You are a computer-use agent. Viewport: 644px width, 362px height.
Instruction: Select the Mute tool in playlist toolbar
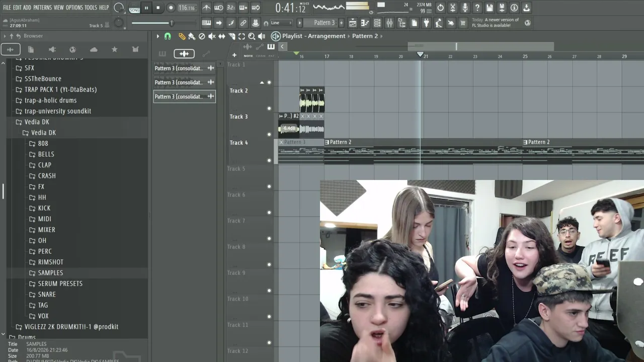212,36
